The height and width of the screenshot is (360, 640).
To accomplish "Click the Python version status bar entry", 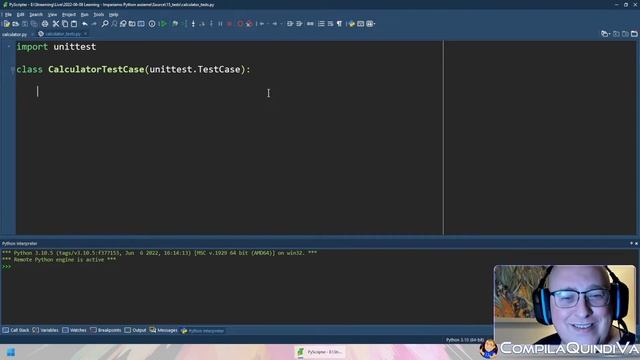I will 465,340.
